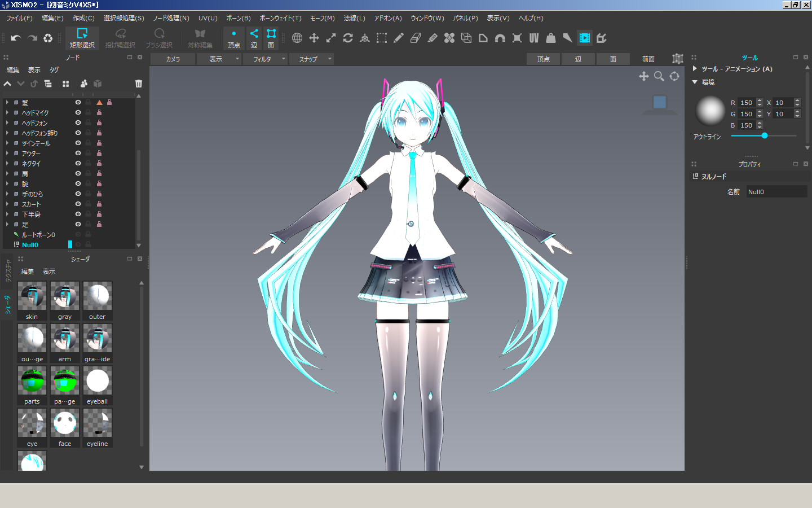Click the environment light sphere preview
Screen dimensions: 812x508
click(710, 111)
